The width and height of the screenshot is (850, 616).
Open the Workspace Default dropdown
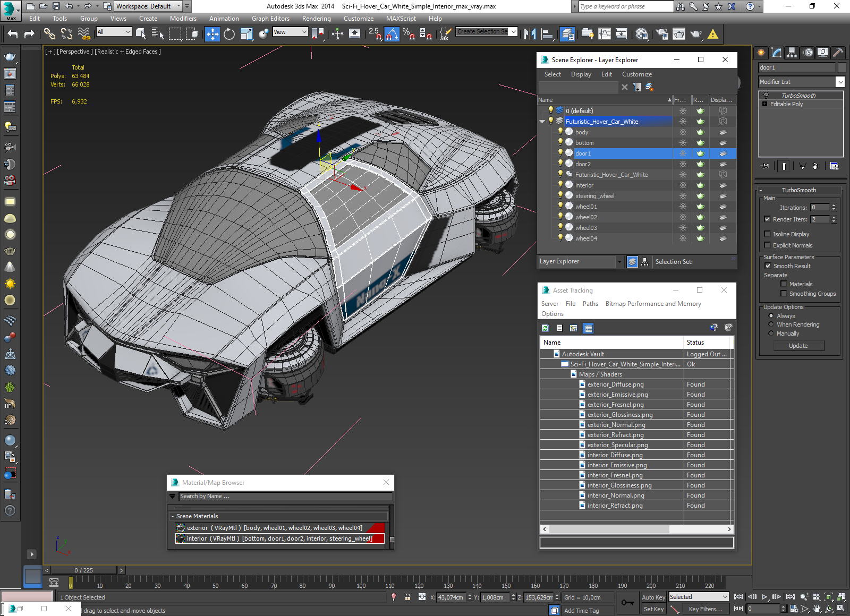click(x=148, y=6)
